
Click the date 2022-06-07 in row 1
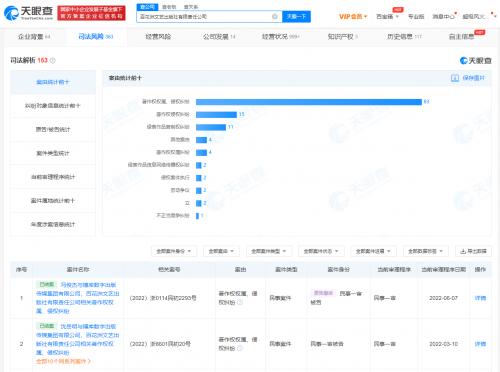pos(443,298)
